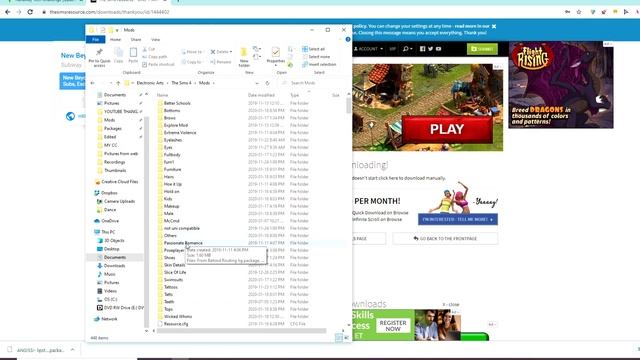Select Creative Cloud Files in navigation pane
Image resolution: width=640 pixels, height=360 pixels.
(119, 182)
